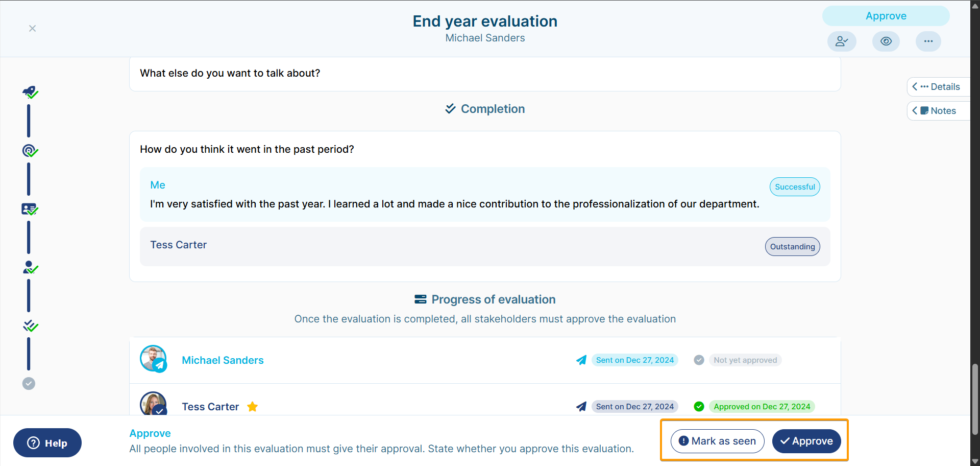Open Michael Sanders profile link
This screenshot has width=980, height=466.
click(223, 360)
